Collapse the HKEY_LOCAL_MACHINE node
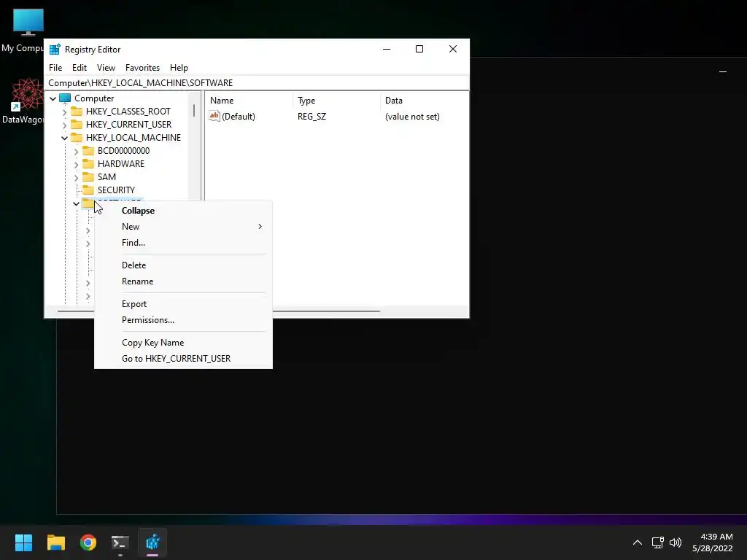The height and width of the screenshot is (560, 747). (65, 138)
